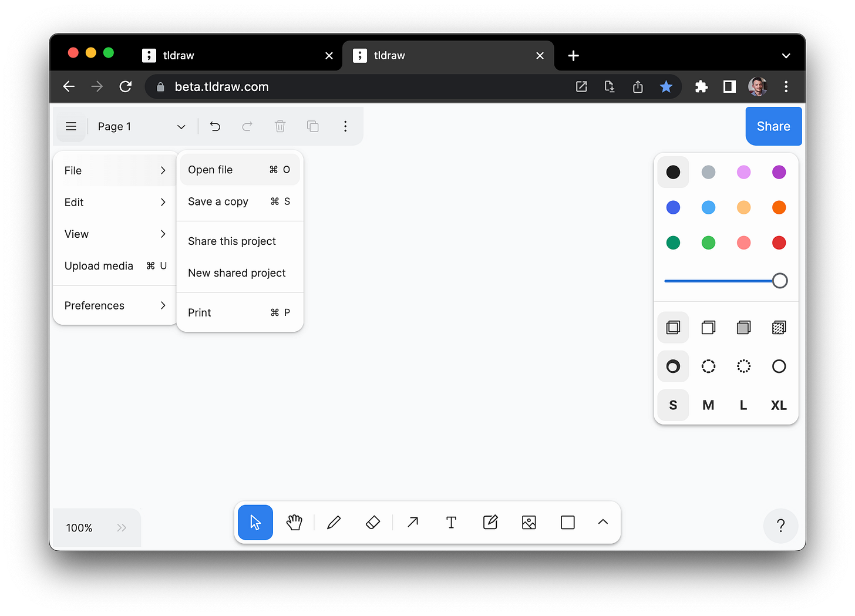Expand the Edit submenu
Viewport: 855px width, 616px height.
coord(116,202)
